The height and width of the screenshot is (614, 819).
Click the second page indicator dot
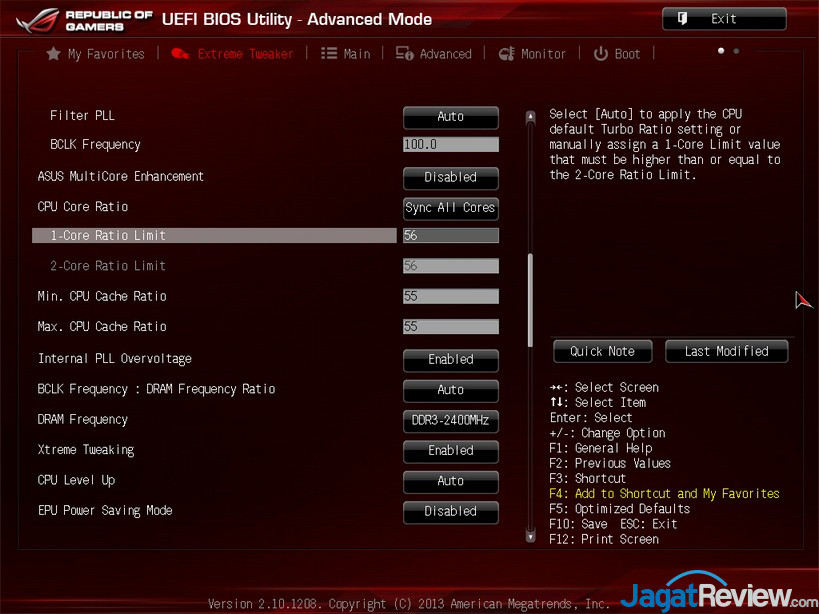click(736, 51)
